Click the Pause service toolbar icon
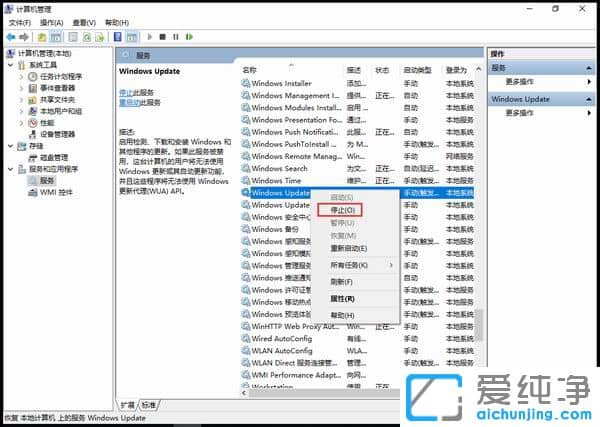 point(176,37)
